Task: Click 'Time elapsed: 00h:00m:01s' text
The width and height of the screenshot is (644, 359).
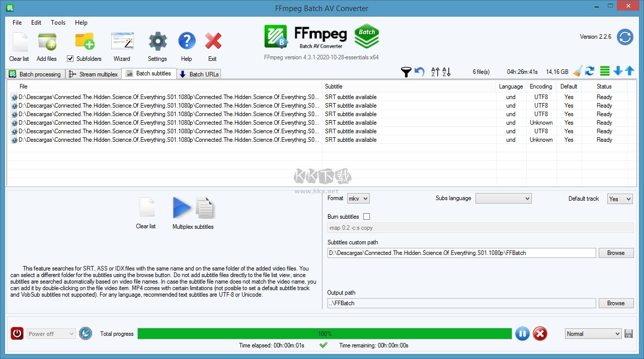Action: pyautogui.click(x=272, y=345)
